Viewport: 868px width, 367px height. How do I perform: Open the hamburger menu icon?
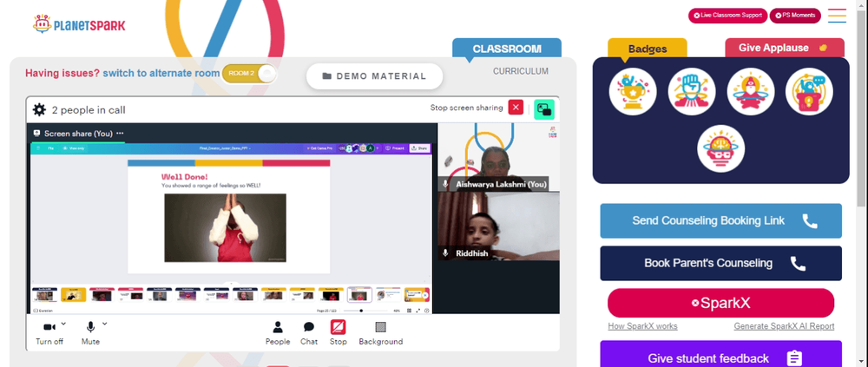pos(837,16)
